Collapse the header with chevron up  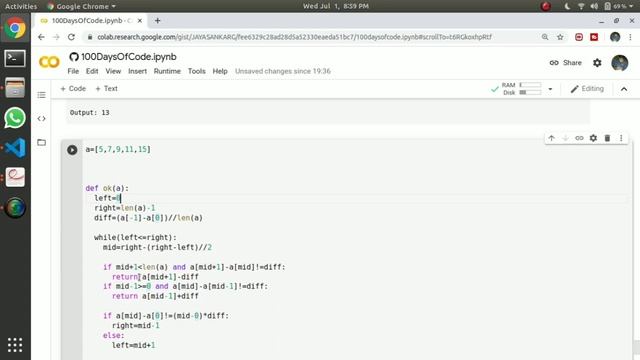(624, 89)
